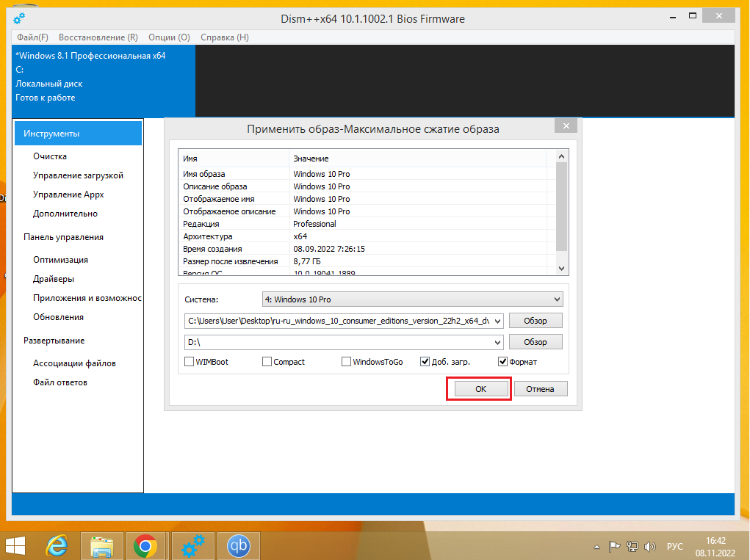Open Internet Explorer from the taskbar
Image resolution: width=750 pixels, height=560 pixels.
(57, 545)
